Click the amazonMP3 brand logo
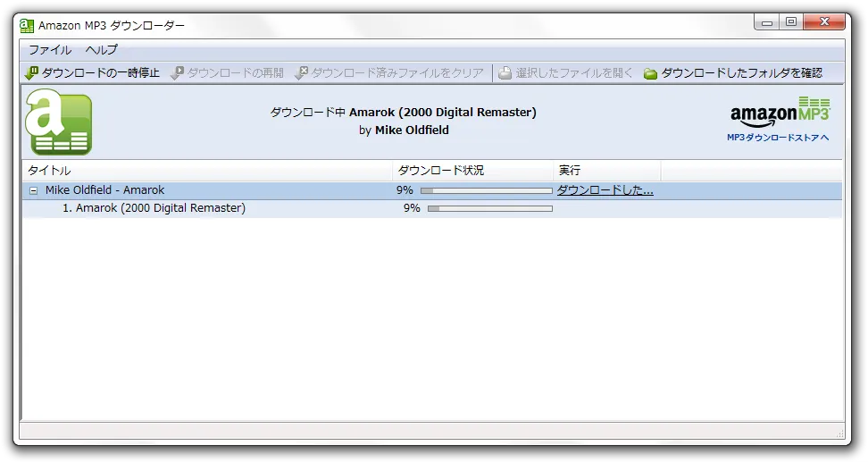 (x=780, y=112)
